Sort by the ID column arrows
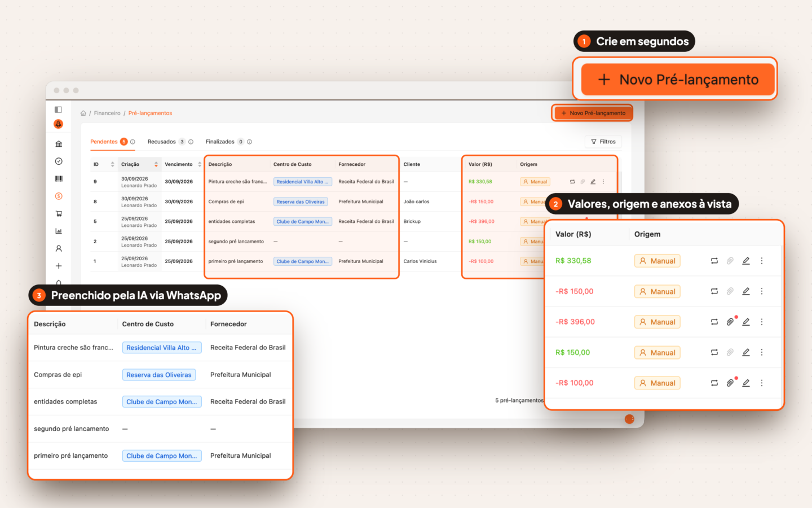This screenshot has height=508, width=812. [x=113, y=164]
